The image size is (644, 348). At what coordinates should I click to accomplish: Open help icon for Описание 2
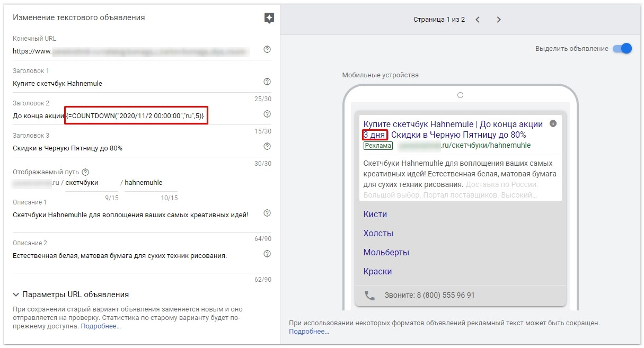(267, 254)
